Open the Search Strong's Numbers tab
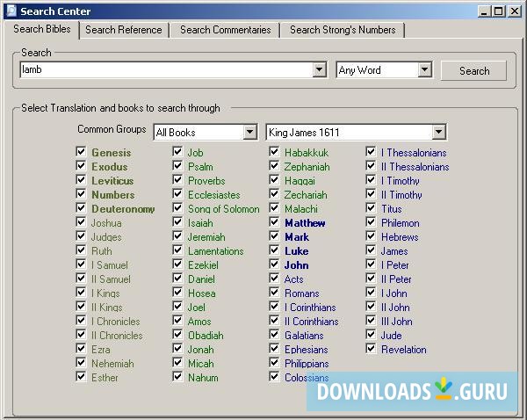527x420 pixels. [x=343, y=30]
